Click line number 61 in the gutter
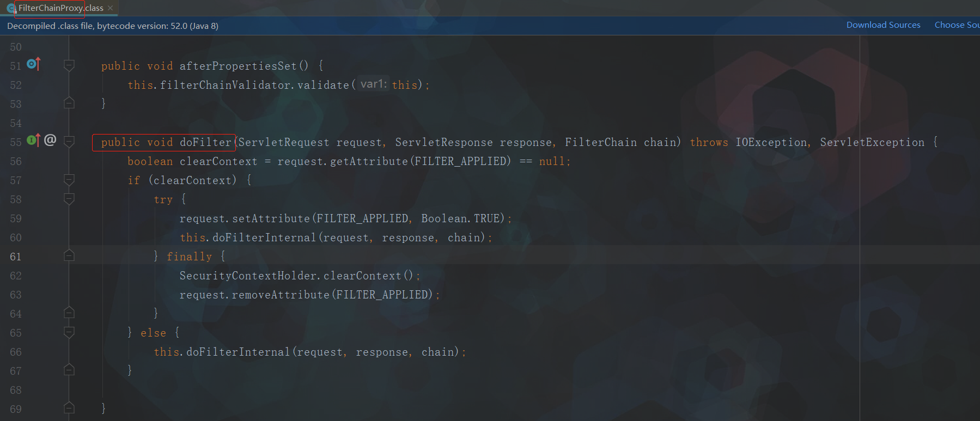This screenshot has width=980, height=421. coord(16,257)
